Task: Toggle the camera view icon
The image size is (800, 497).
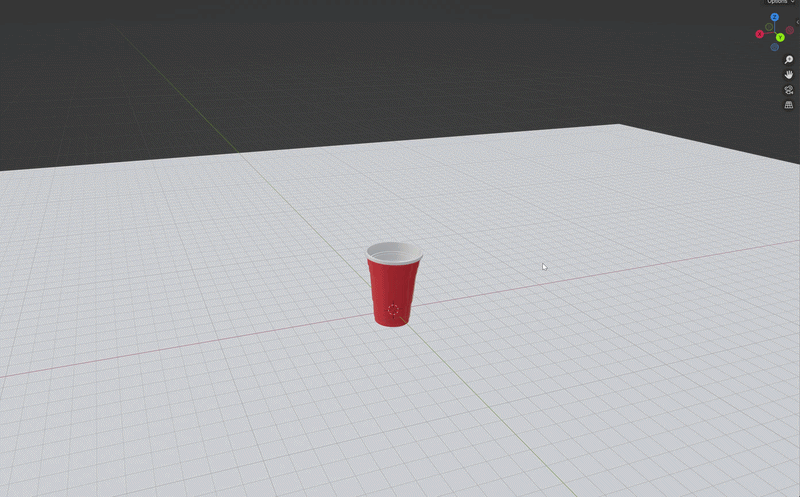Action: 789,90
